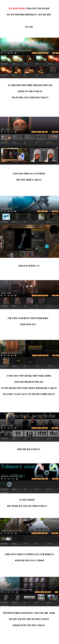Select the line 내 자신의 캐릭터에

[27, 500]
